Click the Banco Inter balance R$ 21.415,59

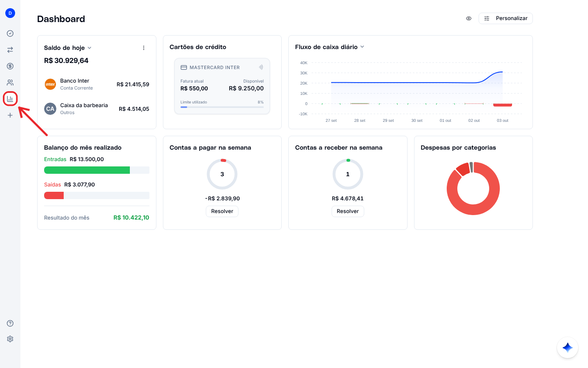coord(133,84)
